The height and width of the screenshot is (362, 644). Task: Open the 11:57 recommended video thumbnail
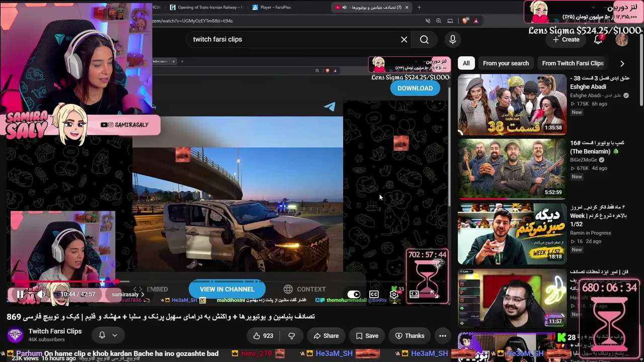512,298
